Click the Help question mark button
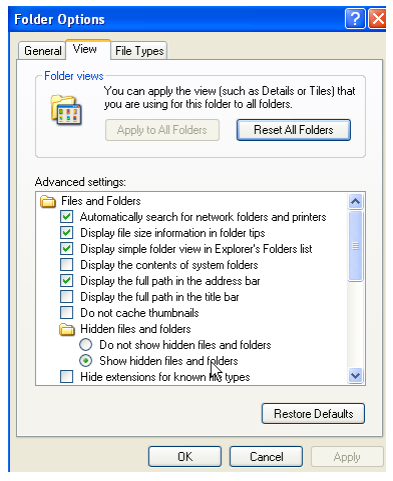 point(355,19)
